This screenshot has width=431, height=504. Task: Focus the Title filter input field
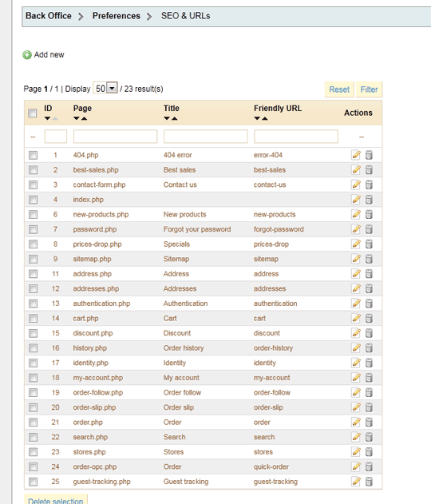[206, 137]
